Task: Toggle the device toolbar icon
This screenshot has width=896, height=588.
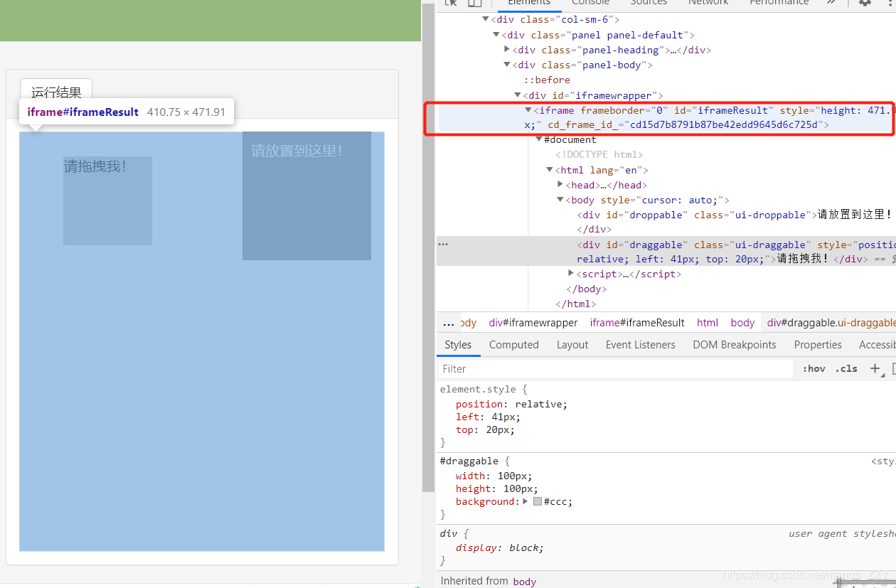Action: coord(474,2)
